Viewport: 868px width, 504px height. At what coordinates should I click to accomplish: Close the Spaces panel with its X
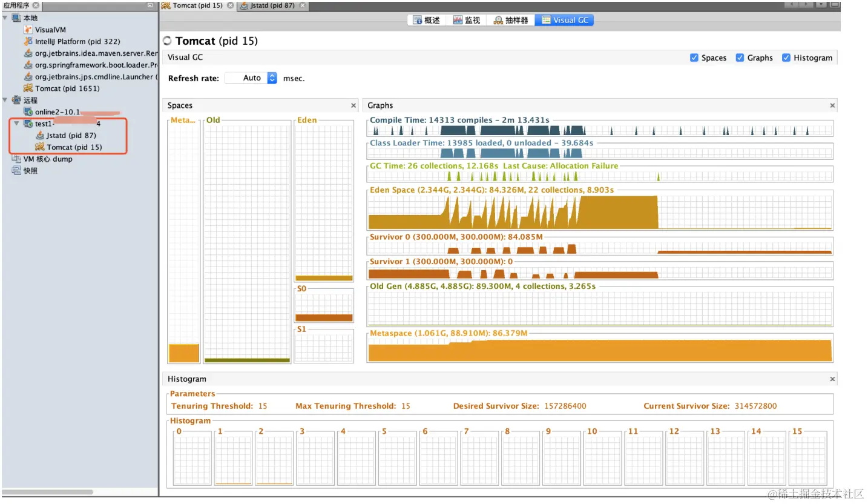353,105
